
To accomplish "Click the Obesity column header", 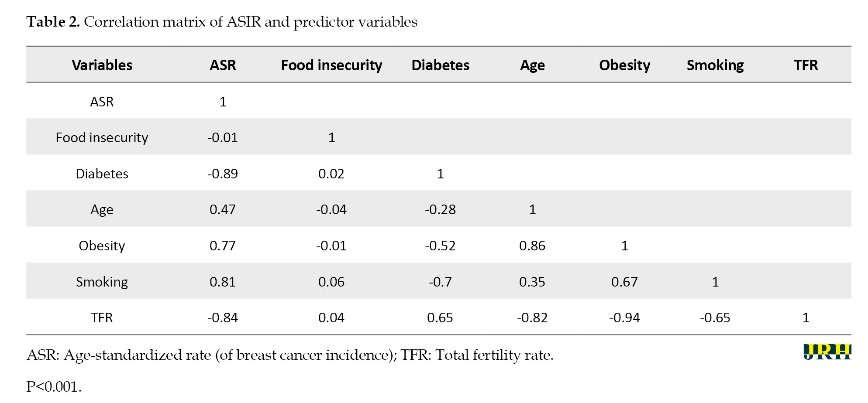I will pos(624,65).
